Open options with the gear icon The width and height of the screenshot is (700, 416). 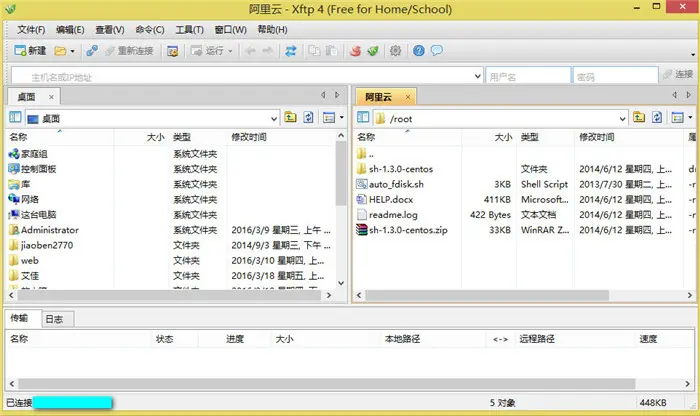(396, 51)
